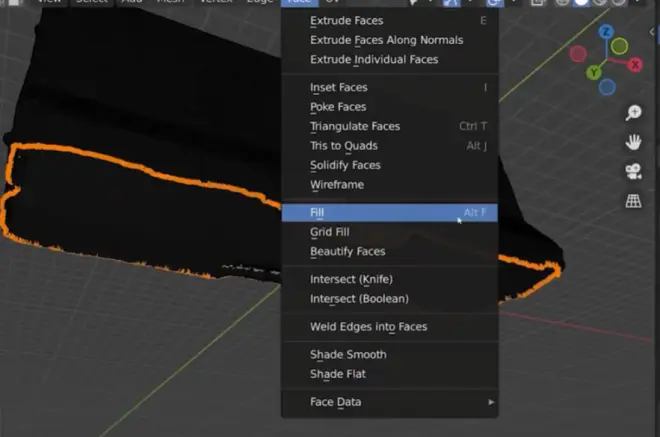Viewport: 660px width, 437px height.
Task: Apply Shade Smooth
Action: pyautogui.click(x=390, y=354)
